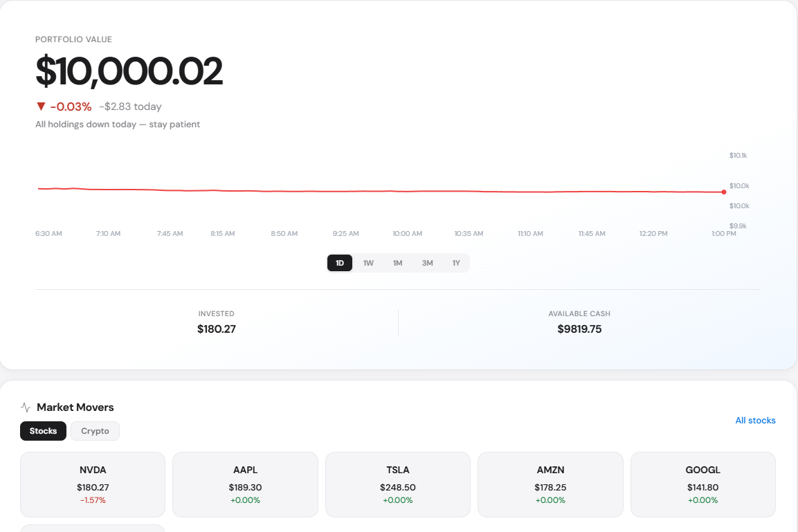
Task: Open the GOOGL stock card
Action: tap(702, 484)
